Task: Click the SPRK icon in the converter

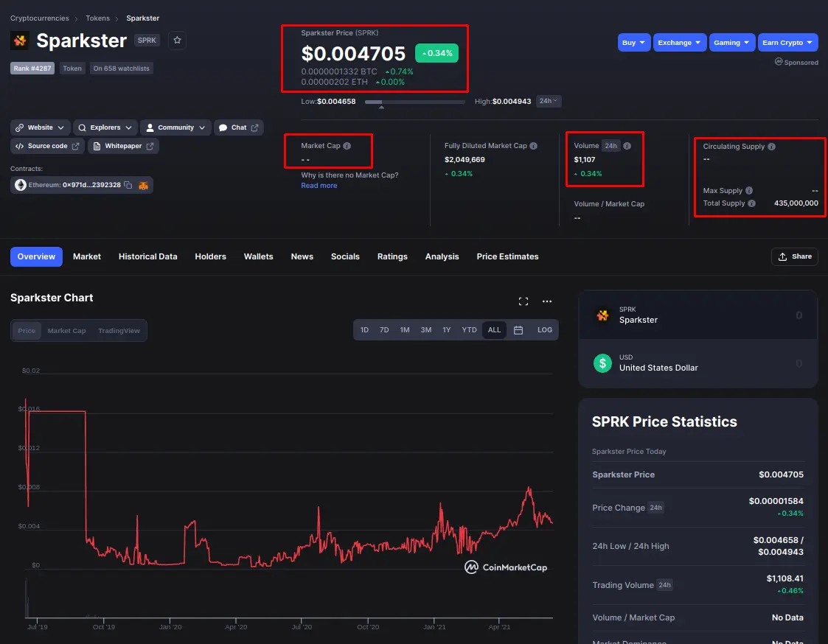Action: tap(602, 315)
